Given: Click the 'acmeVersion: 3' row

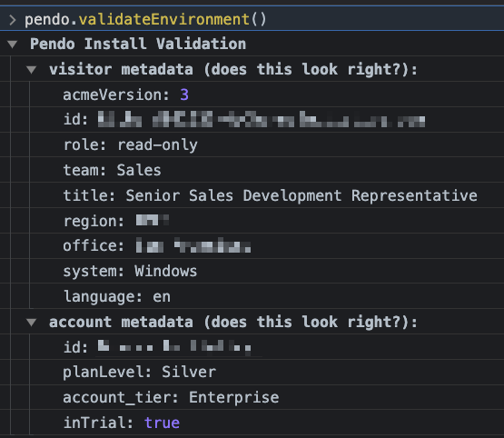Looking at the screenshot, I should tap(267, 95).
